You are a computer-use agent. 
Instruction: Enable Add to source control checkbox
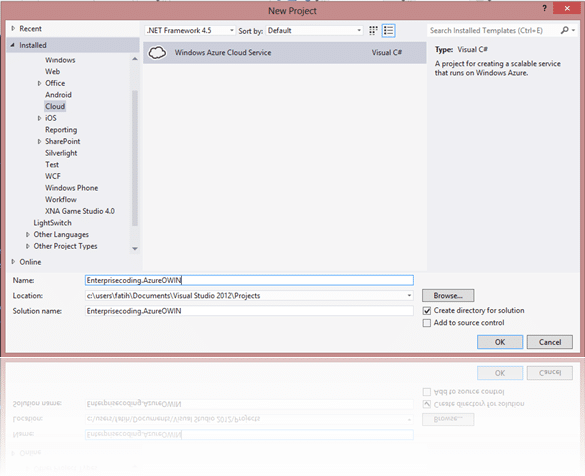pyautogui.click(x=427, y=323)
